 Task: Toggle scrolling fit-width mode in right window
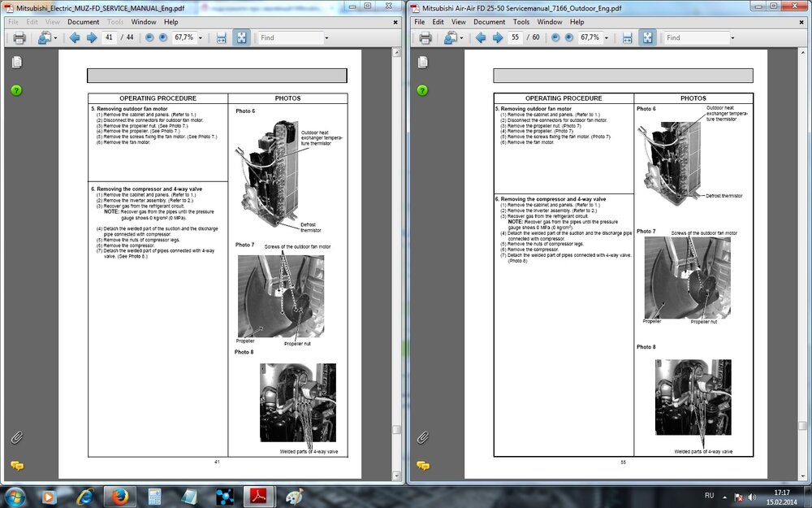pos(627,37)
